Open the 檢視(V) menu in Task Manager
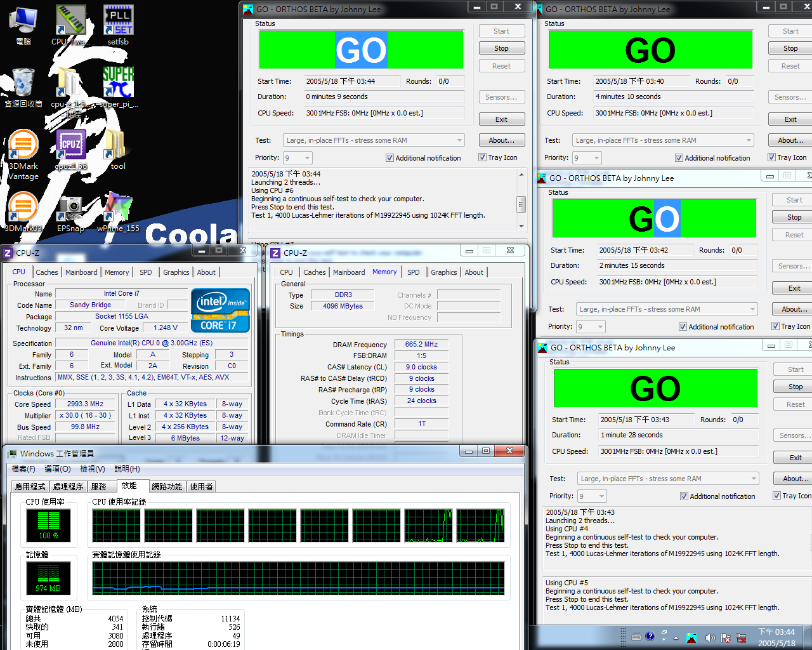This screenshot has width=812, height=650. [93, 469]
